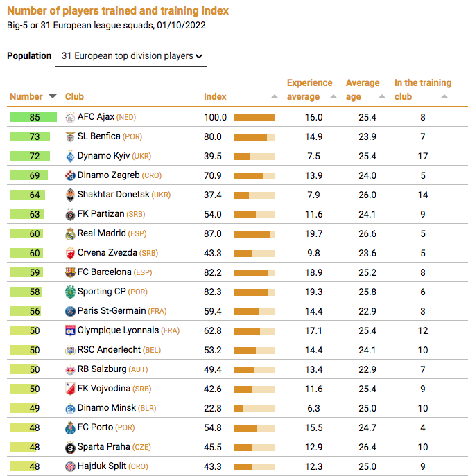
Task: Sort by Index using its arrow
Action: point(275,97)
